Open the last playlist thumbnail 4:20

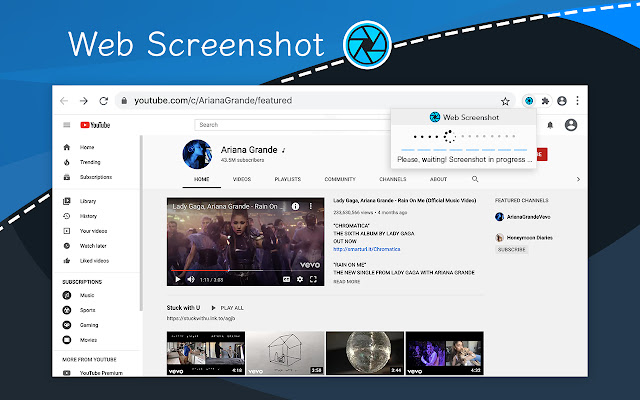tap(444, 353)
